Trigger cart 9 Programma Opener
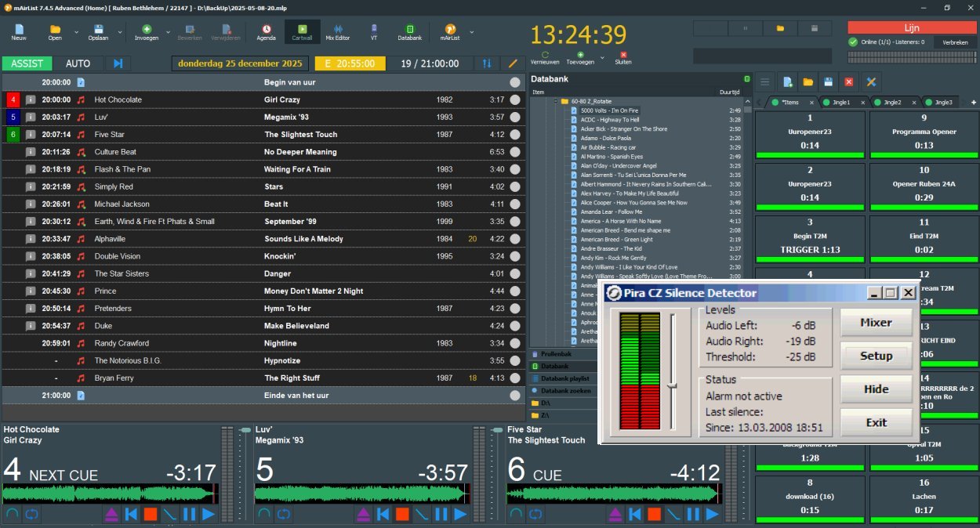Viewport: 980px width, 528px height. (924, 136)
